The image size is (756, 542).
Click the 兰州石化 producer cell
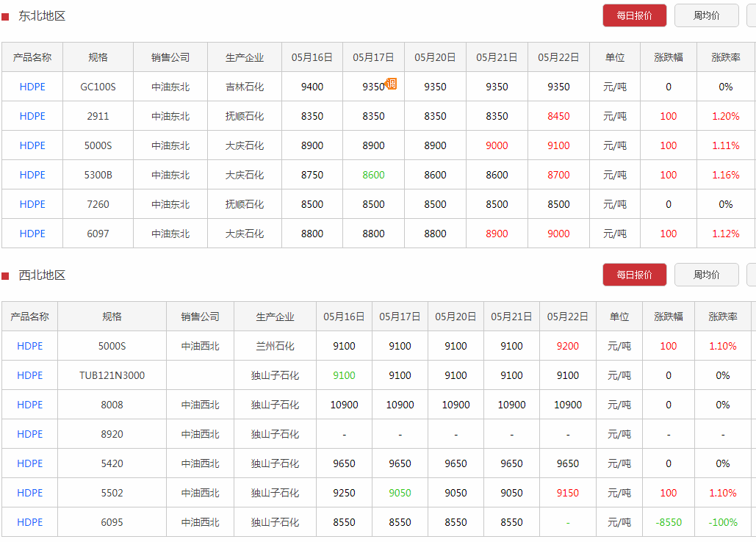[275, 346]
